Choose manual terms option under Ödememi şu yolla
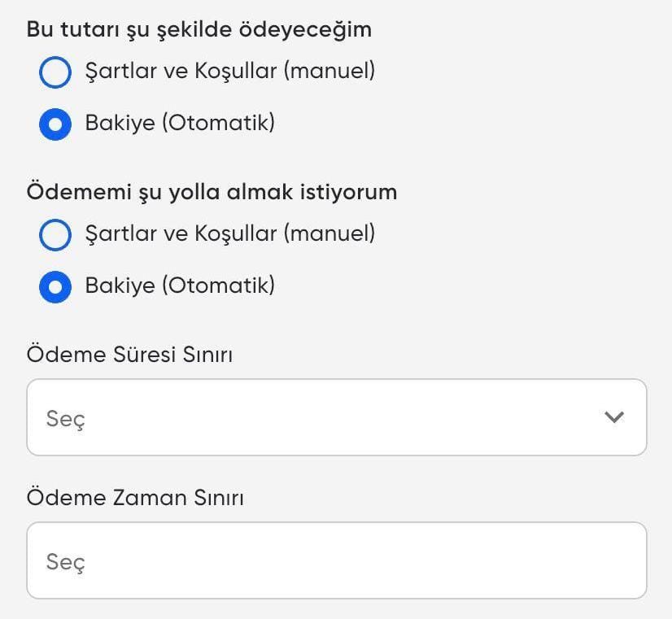 click(x=55, y=234)
